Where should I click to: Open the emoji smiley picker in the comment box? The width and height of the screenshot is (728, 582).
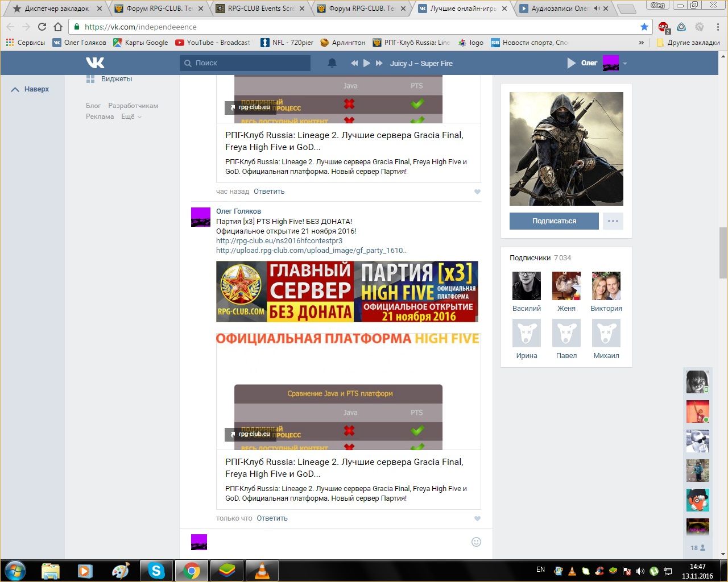pyautogui.click(x=477, y=542)
